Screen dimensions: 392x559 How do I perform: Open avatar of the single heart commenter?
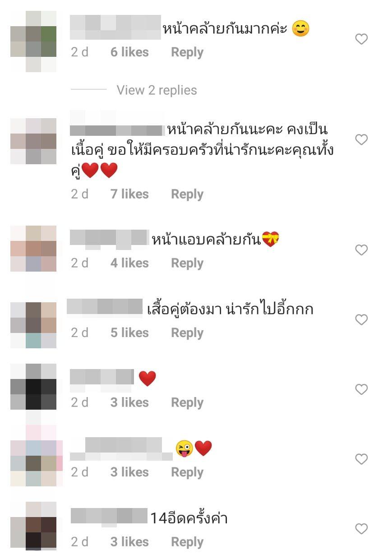(x=33, y=387)
